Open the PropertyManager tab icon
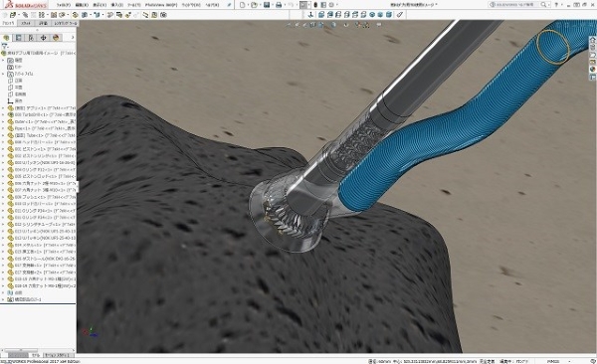 click(18, 38)
